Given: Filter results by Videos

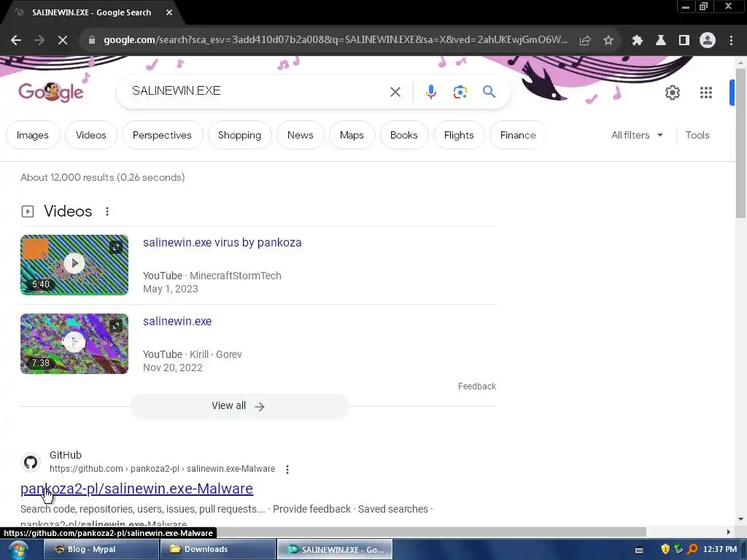Looking at the screenshot, I should [91, 135].
